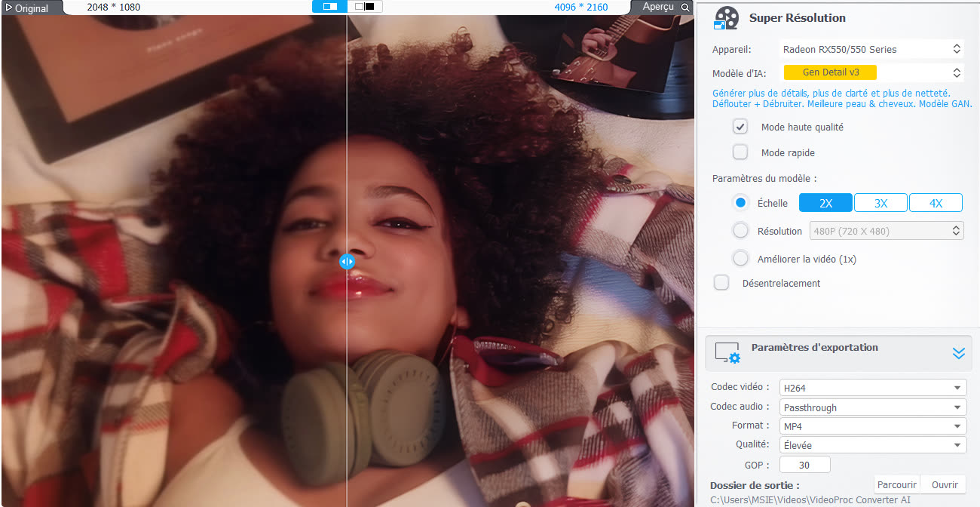Select the Résolution radio button

pos(740,231)
